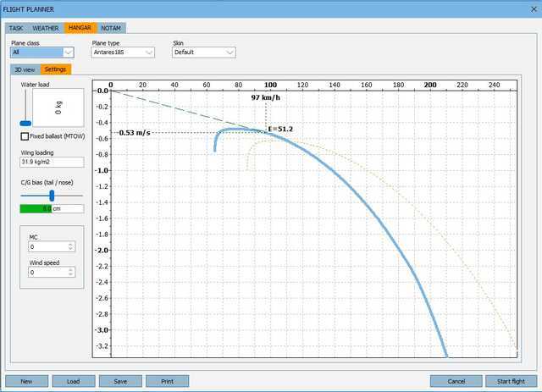Click the C/G bias slider handle
542x392 pixels.
click(52, 196)
